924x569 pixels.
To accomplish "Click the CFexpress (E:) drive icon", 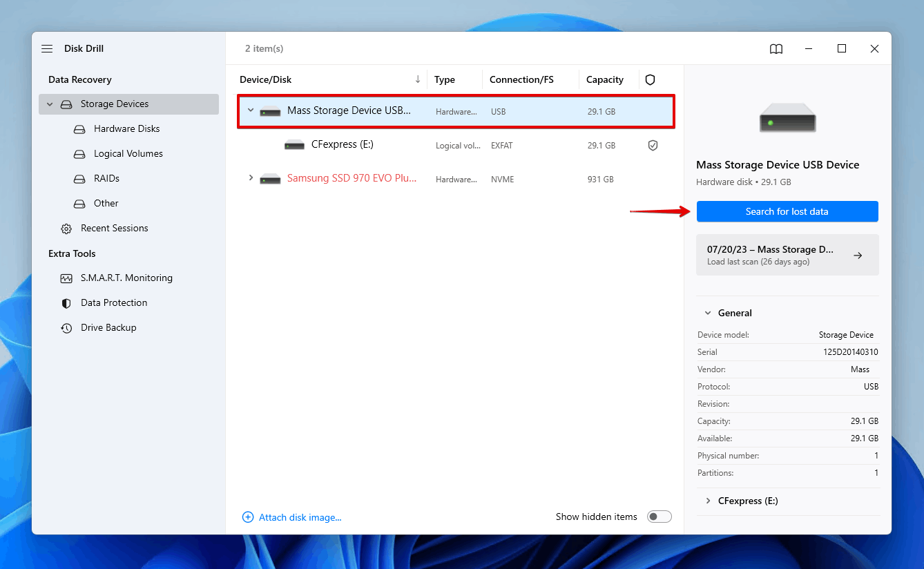I will (294, 145).
